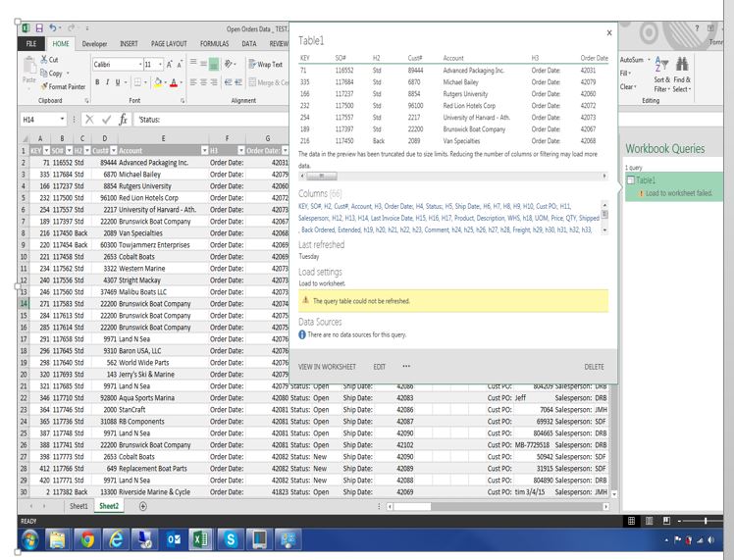Open Excel Help question mark
Screen dimensions: 734x560
point(697,28)
